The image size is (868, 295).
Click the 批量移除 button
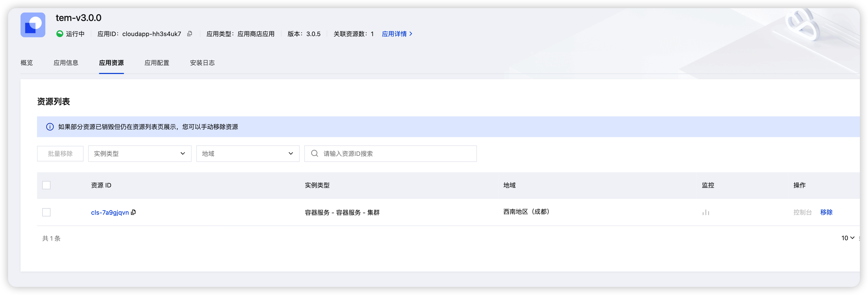pos(60,153)
